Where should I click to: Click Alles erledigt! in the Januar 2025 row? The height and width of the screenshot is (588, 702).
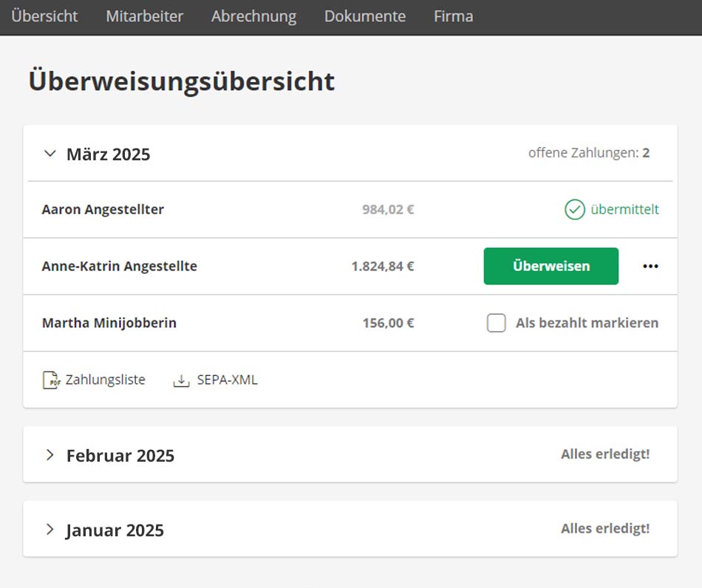coord(605,529)
